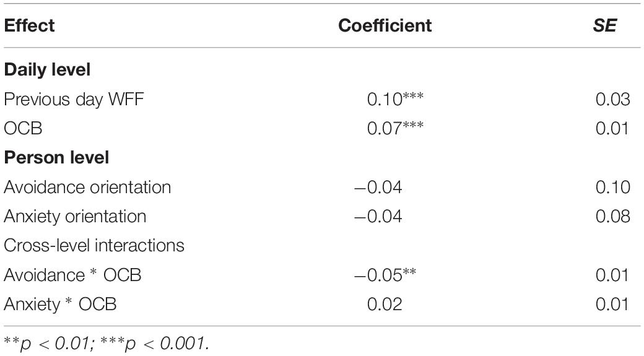Click the 0.07*** coefficient value
Screen dimensions: 644x356
(x=394, y=128)
